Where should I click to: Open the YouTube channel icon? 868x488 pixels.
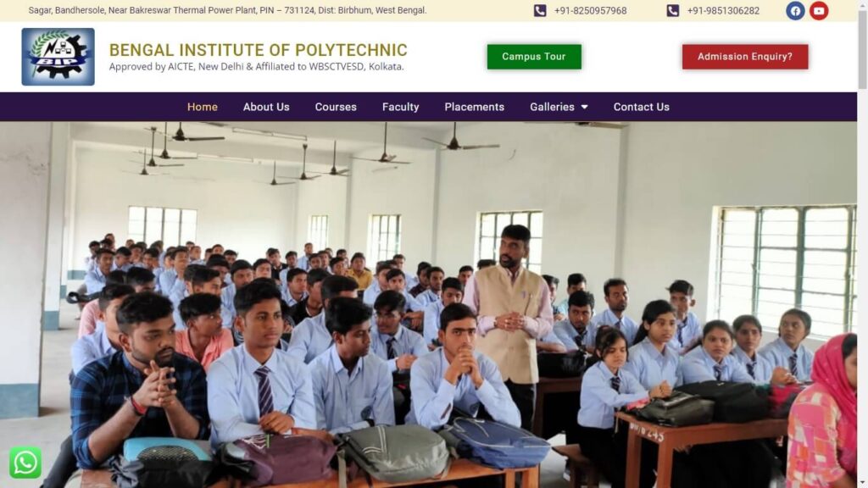(819, 10)
